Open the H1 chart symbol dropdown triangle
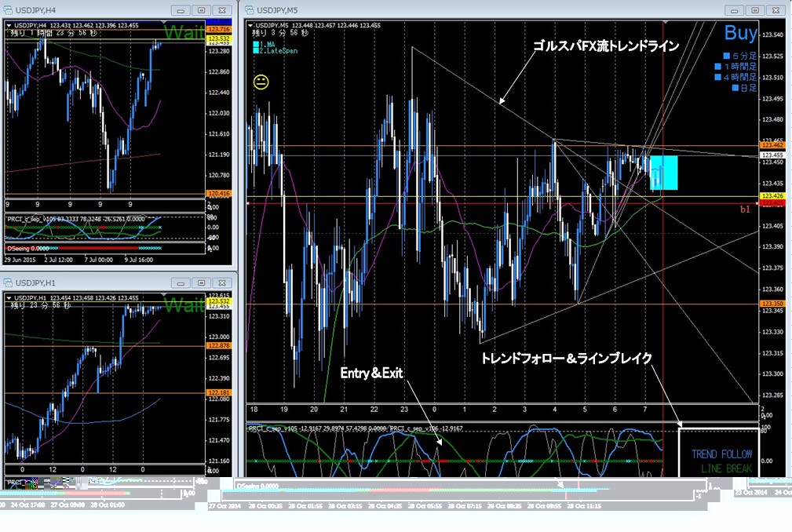792x532 pixels. [9, 298]
